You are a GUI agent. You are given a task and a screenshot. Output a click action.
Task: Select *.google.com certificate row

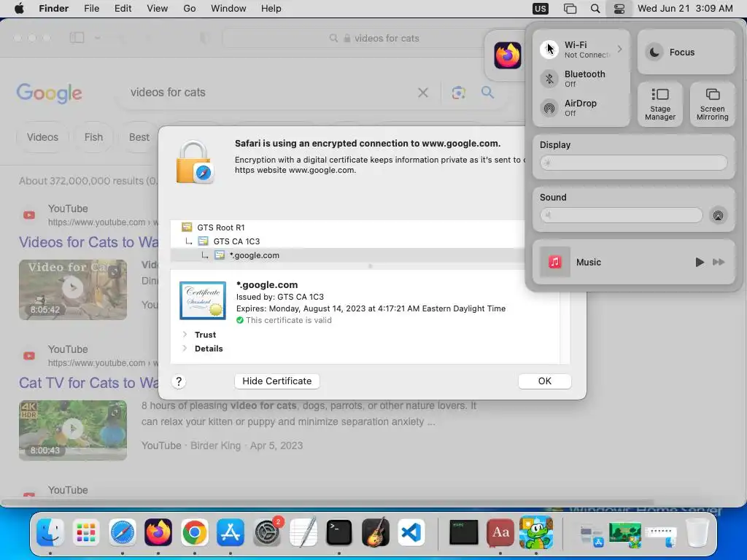tap(348, 255)
